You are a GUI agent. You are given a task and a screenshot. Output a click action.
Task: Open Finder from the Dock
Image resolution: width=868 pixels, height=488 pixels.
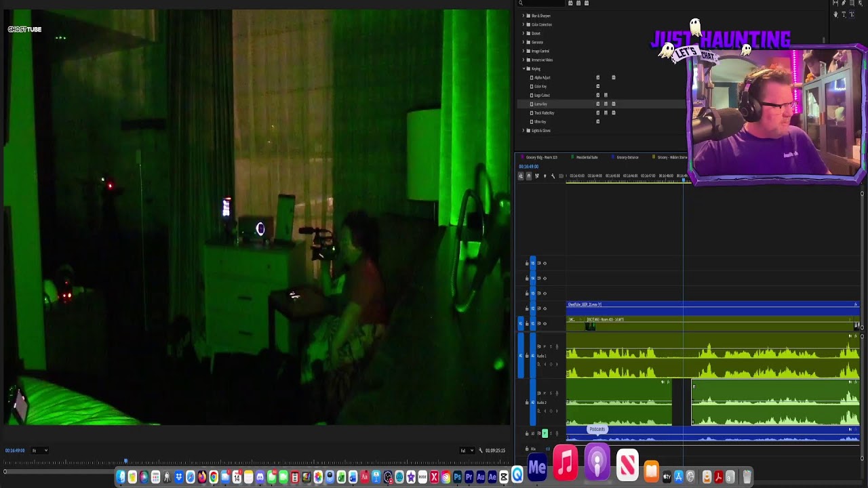[121, 477]
